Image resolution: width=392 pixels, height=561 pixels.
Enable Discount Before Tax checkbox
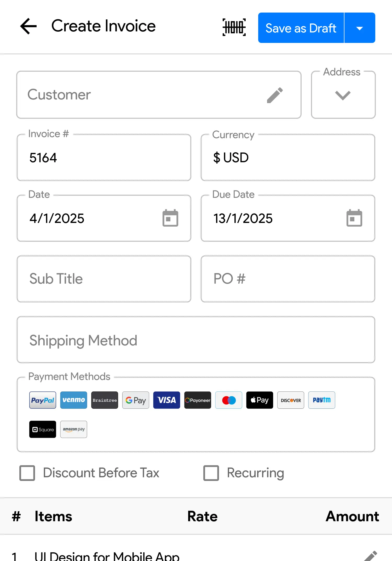27,473
